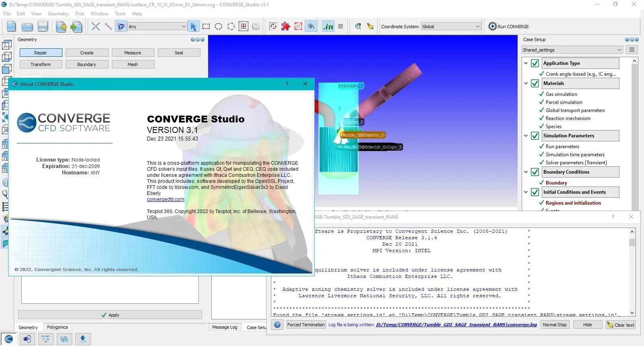Select the circle pick tool
Viewport: 644px width, 346px height.
click(219, 27)
